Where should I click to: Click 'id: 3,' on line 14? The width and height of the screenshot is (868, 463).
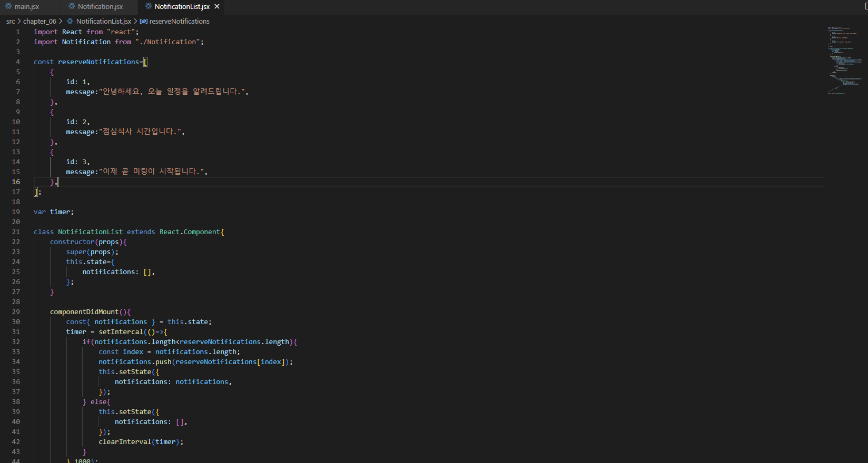click(78, 162)
